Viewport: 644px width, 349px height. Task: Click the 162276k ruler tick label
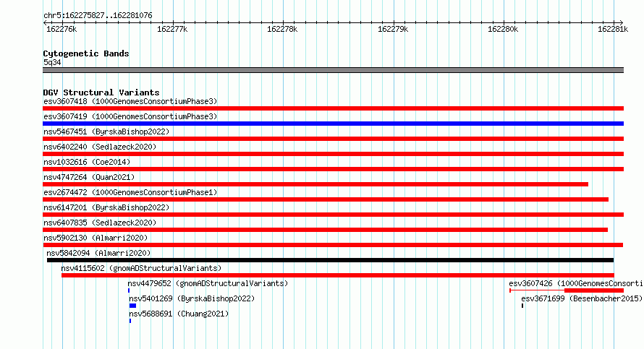(62, 29)
